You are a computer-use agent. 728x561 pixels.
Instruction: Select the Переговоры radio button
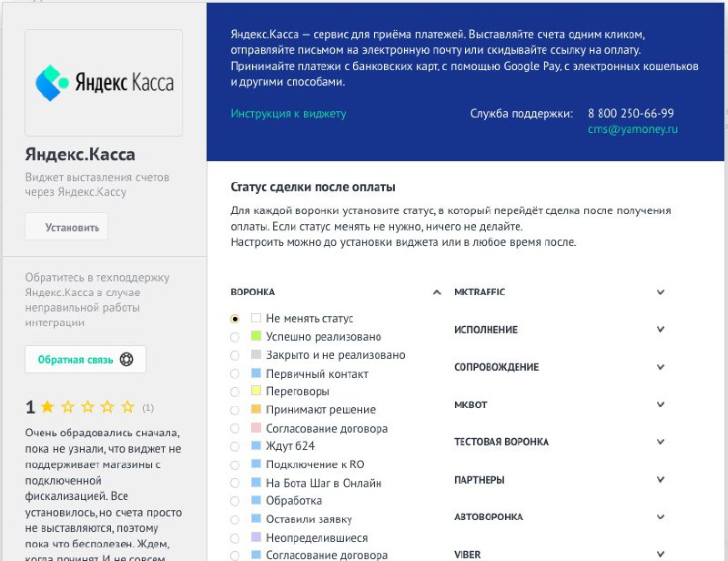(235, 392)
